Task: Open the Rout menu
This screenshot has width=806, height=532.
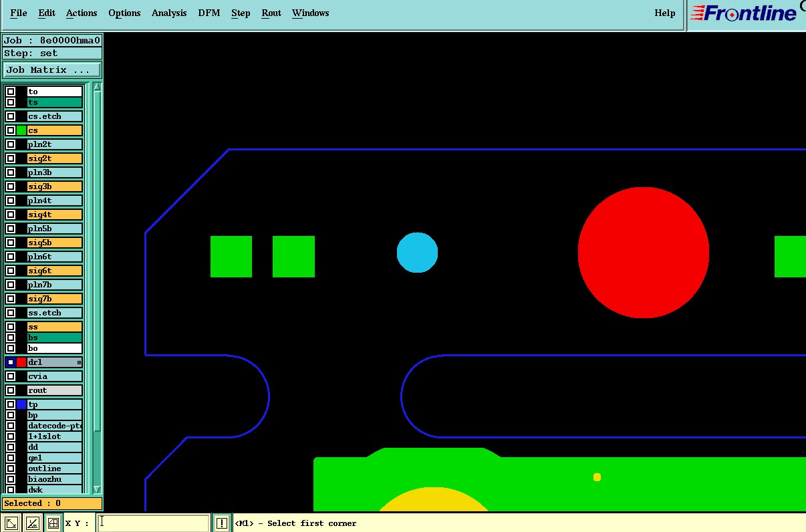Action: [271, 13]
